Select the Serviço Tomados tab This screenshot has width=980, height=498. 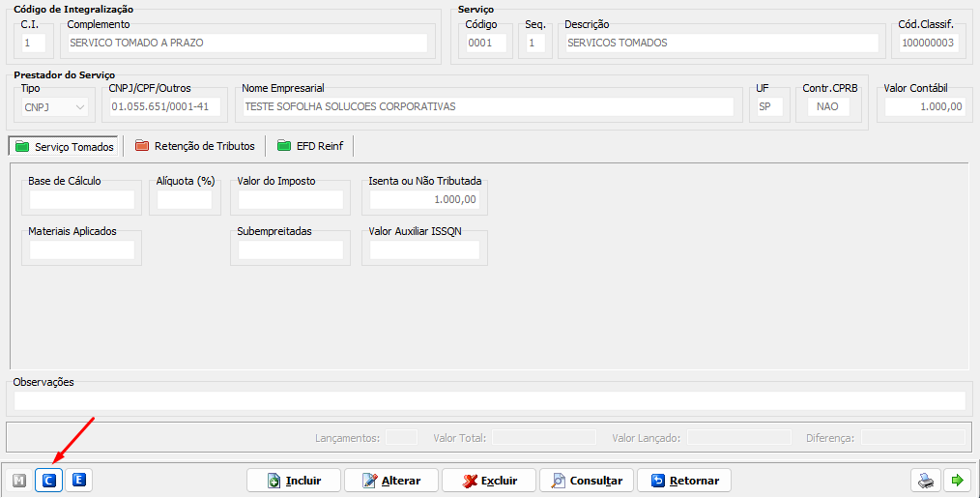(65, 147)
